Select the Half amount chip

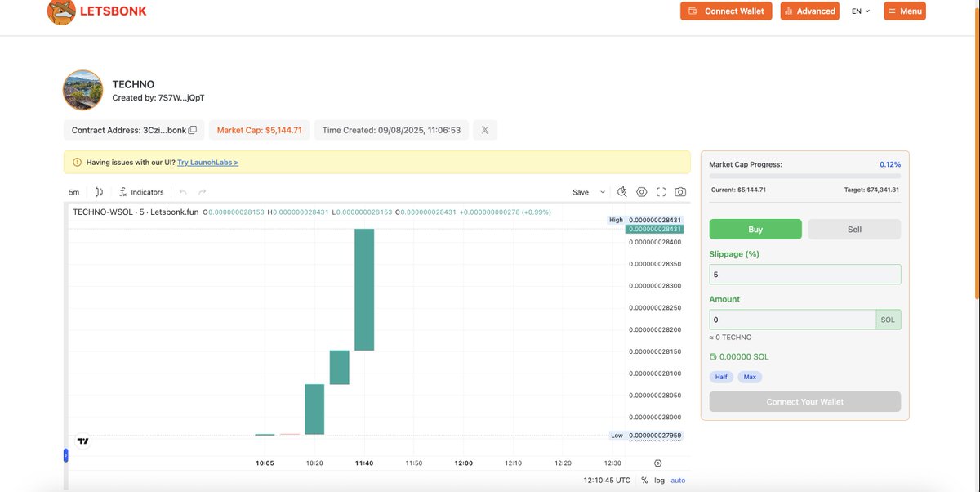[x=721, y=377]
